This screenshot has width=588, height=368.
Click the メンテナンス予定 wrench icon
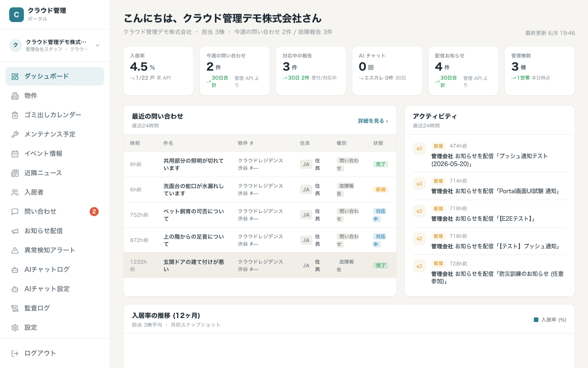tap(15, 134)
